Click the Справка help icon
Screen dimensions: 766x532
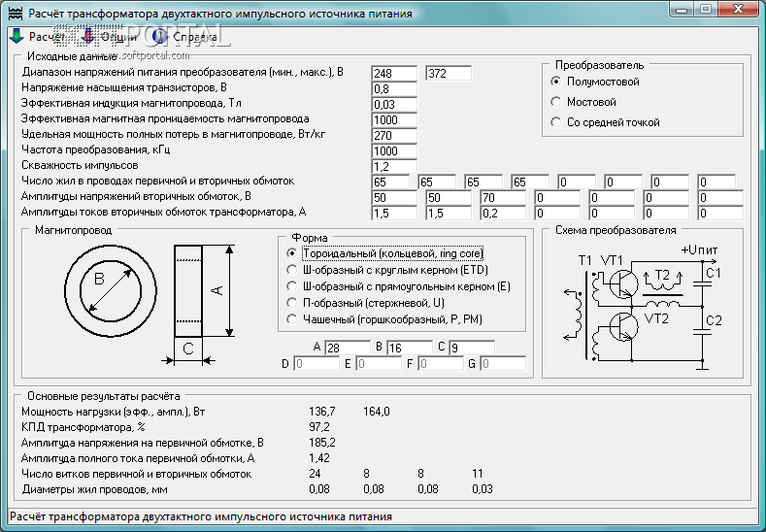159,36
